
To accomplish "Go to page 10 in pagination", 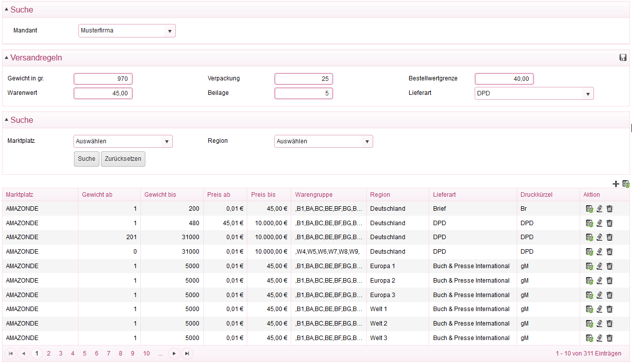I will (146, 354).
